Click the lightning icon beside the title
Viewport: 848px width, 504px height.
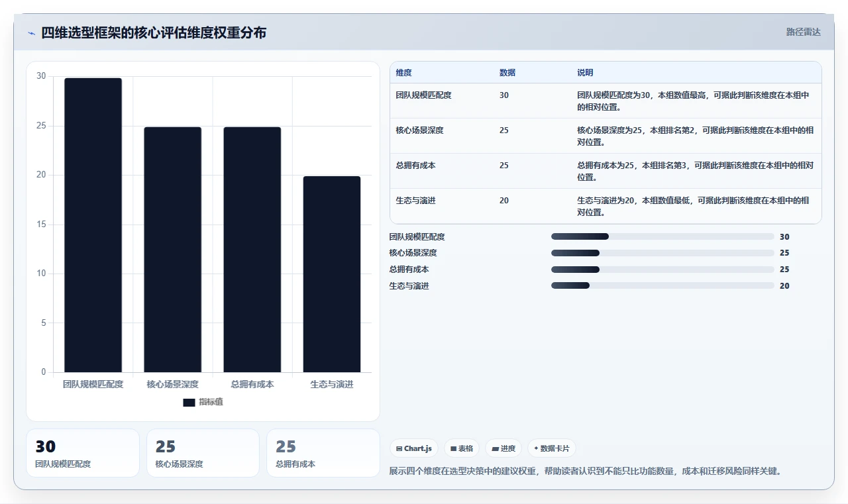coord(31,32)
